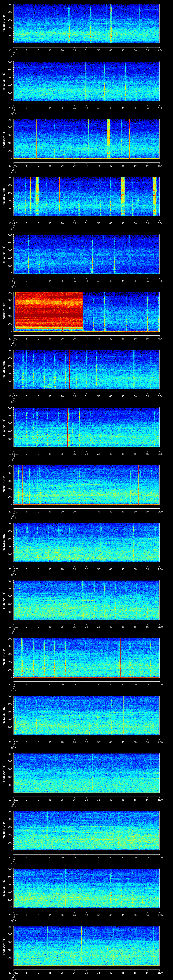The image size is (173, 980).
Task: Click the 4:00 end time label
Action: (x=160, y=166)
